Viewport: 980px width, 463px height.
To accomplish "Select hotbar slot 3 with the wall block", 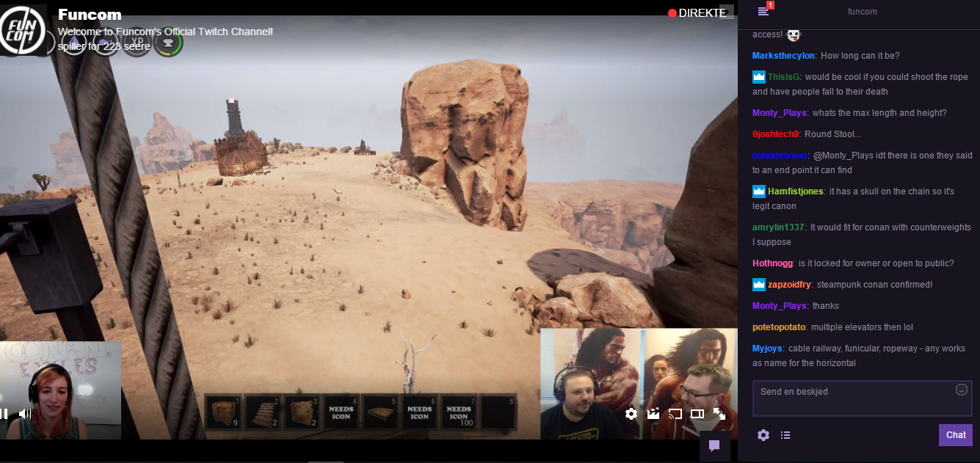I will coord(302,412).
